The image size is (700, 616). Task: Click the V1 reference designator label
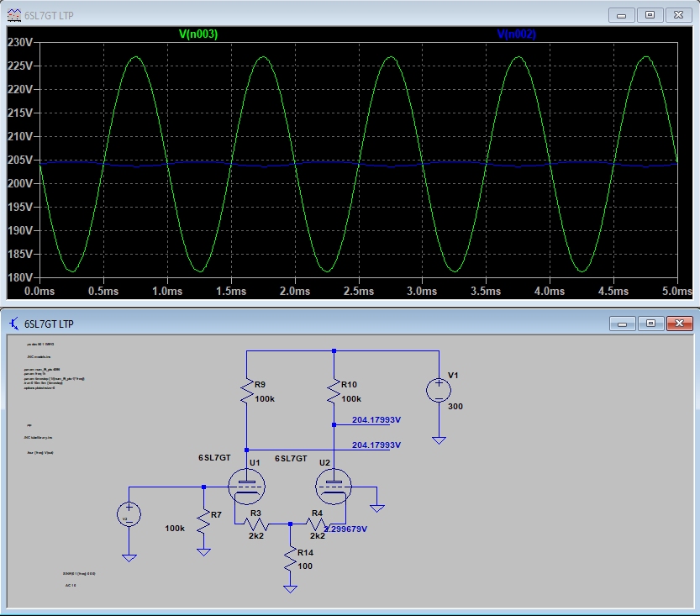coord(453,375)
